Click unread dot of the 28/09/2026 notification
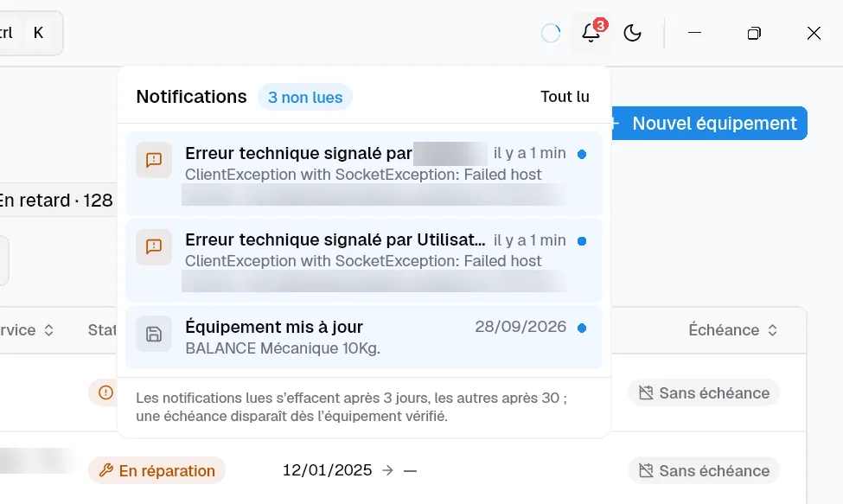The width and height of the screenshot is (843, 504). click(x=582, y=329)
